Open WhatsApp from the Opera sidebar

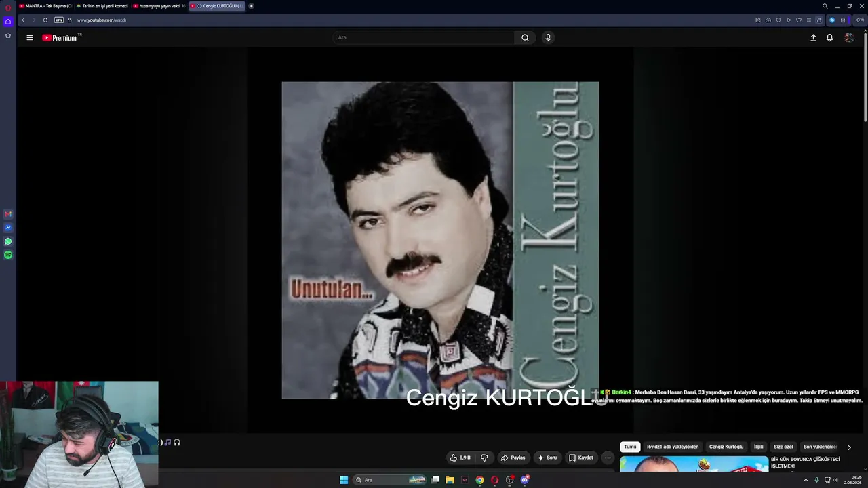pos(8,241)
